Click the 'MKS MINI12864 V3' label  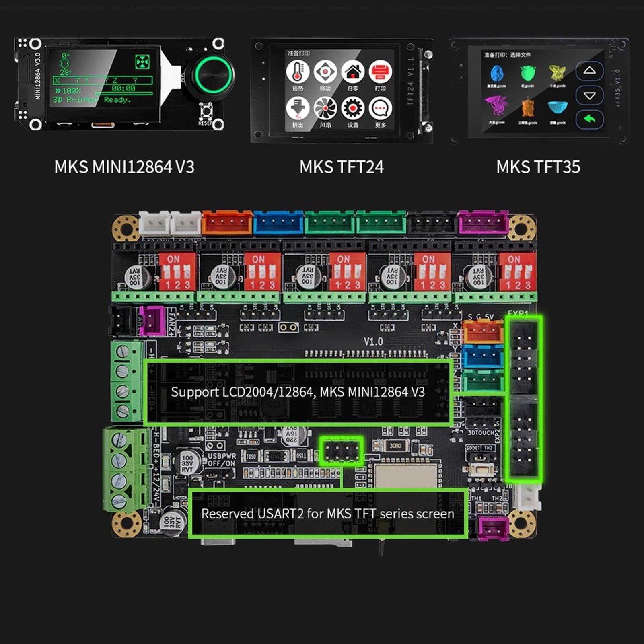[124, 167]
